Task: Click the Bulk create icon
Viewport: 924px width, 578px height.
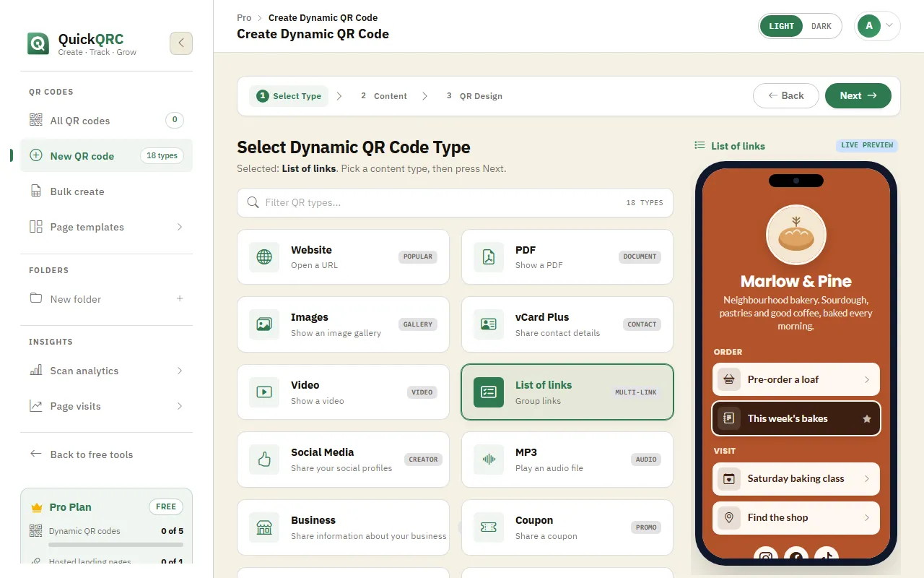Action: [35, 191]
